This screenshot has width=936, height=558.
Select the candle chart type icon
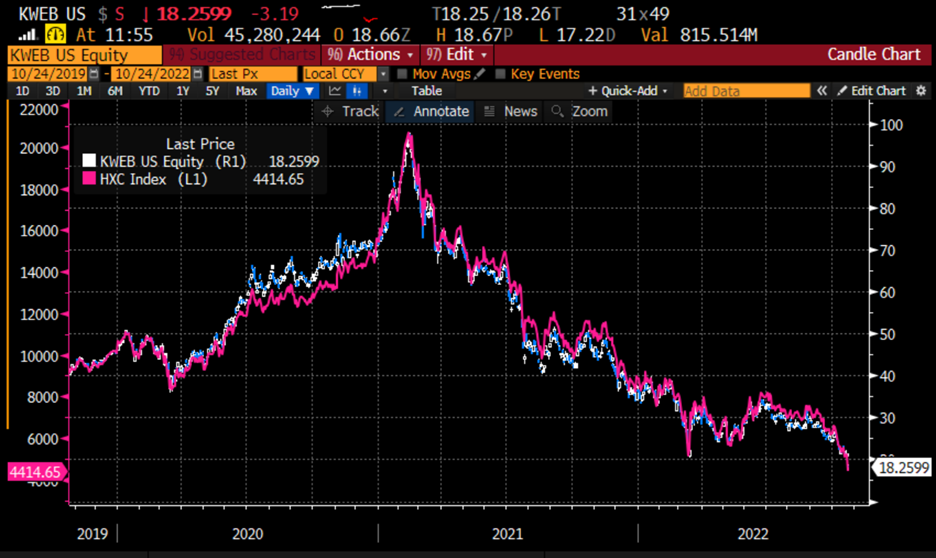(357, 91)
